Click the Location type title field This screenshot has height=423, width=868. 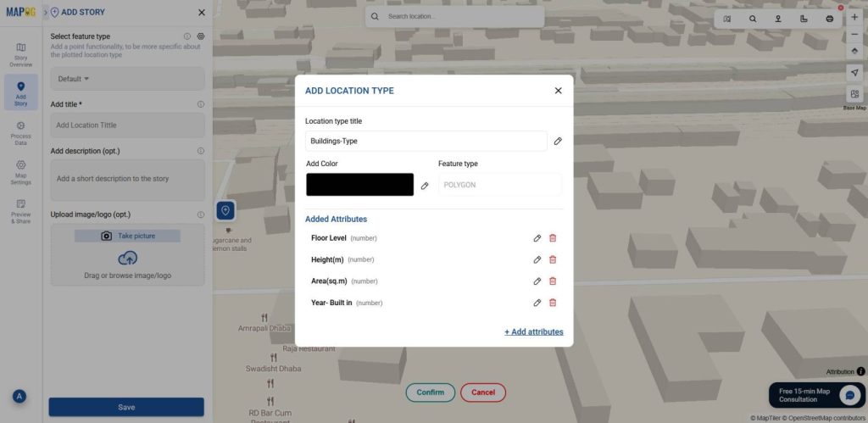coord(426,142)
